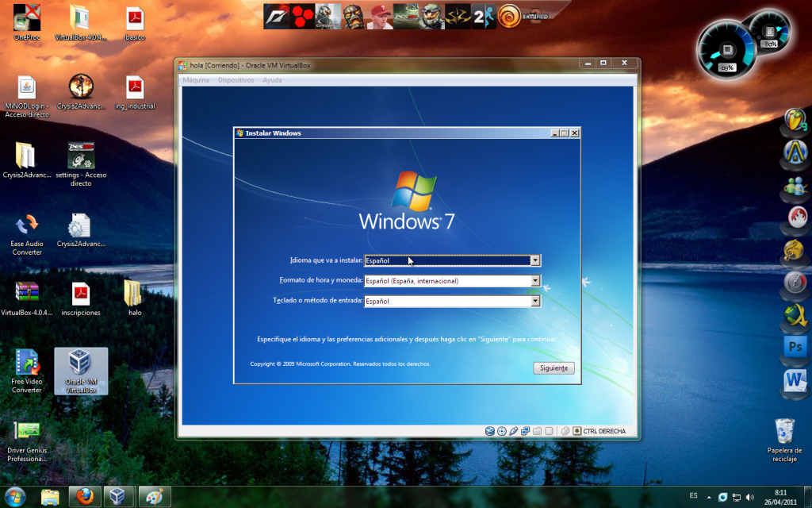Click the USB devices icon in VirtualBox status bar

[x=513, y=431]
